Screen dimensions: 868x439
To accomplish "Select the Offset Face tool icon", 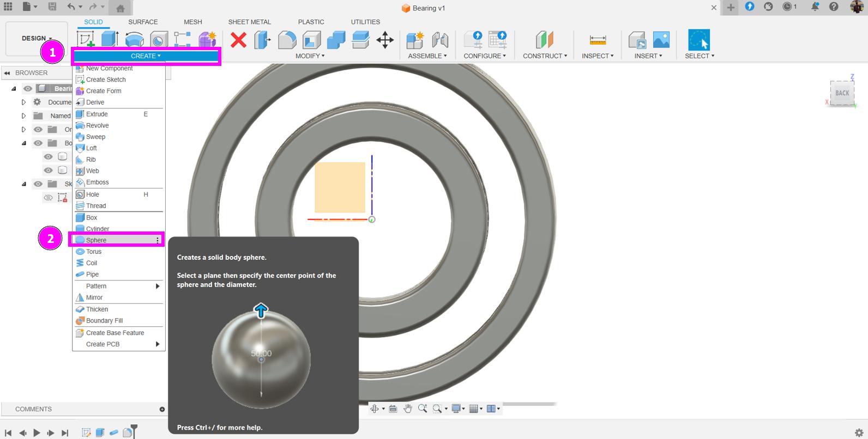I will pyautogui.click(x=360, y=40).
